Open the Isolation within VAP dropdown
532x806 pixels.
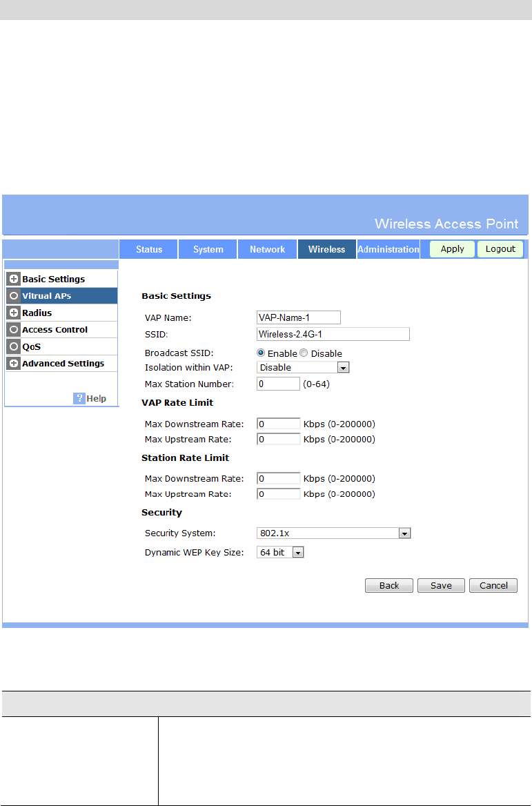(303, 368)
